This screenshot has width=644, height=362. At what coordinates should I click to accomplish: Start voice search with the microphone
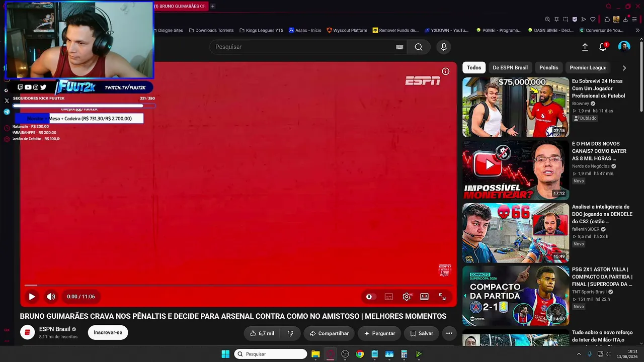point(443,47)
